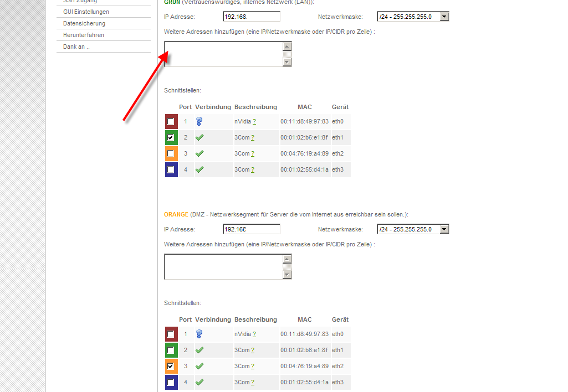Uncheck port 2 checkbox in GREEN interfaces
The image size is (568, 392).
[x=171, y=138]
